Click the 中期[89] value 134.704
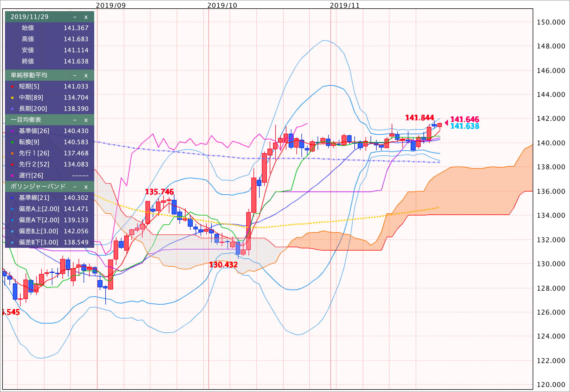Screen dimensions: 570x392 coord(76,98)
